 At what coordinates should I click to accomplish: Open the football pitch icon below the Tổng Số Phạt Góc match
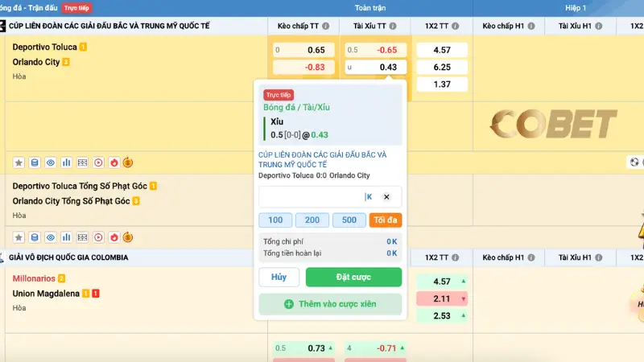tap(81, 237)
